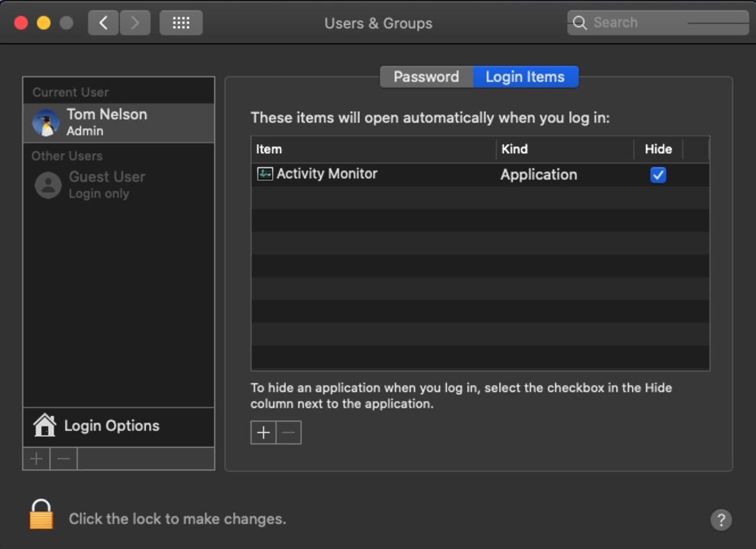Click the Login Options house icon

44,425
